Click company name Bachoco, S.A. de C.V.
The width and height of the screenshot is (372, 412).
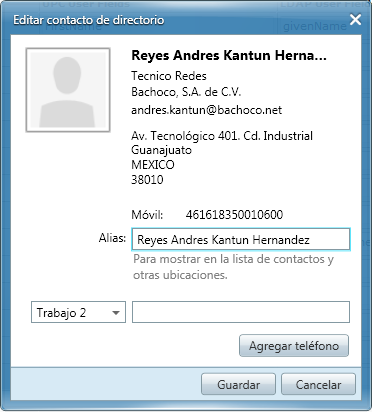click(x=186, y=92)
